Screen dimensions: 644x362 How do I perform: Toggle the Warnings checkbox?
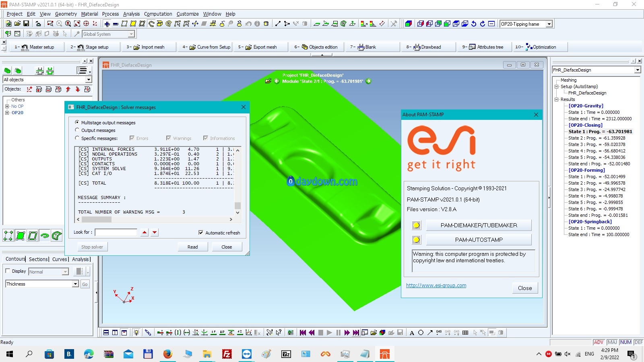click(x=168, y=138)
